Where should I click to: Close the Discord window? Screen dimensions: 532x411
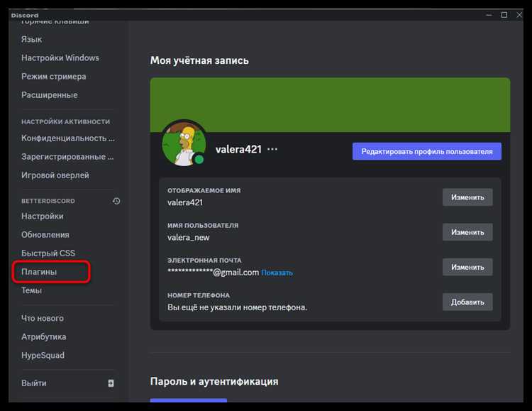pyautogui.click(x=519, y=15)
